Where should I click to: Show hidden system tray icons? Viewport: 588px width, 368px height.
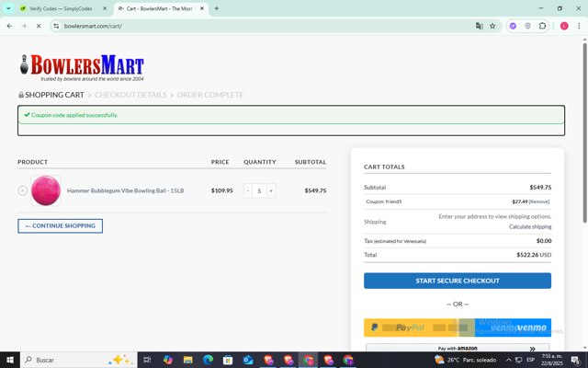tap(508, 360)
